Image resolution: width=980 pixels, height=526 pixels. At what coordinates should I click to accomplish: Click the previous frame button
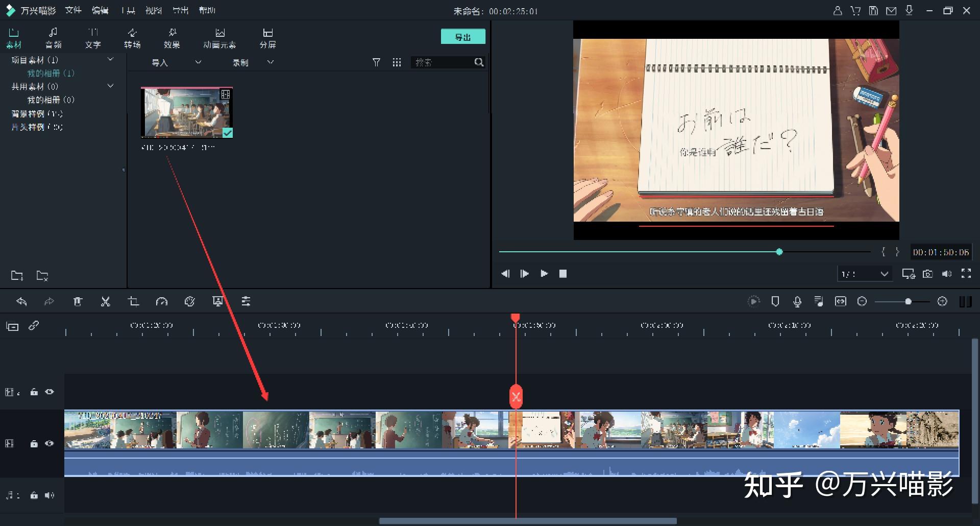[x=505, y=274]
